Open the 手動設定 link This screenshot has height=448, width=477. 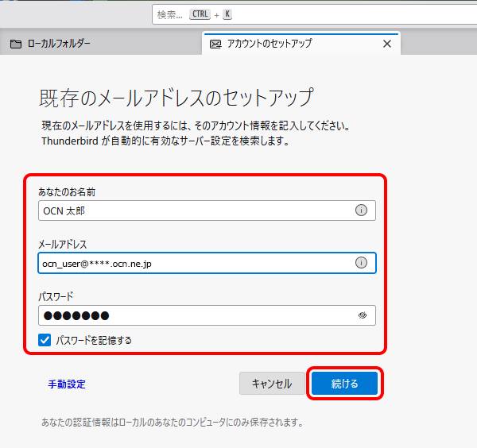click(x=66, y=384)
